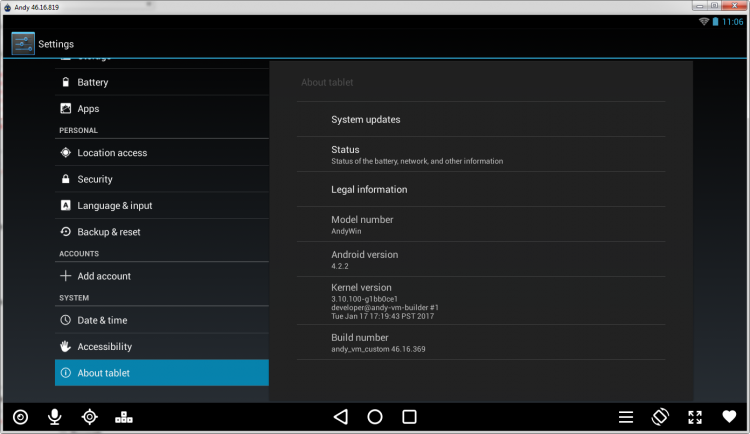Click the GPS location crosshair icon

[89, 417]
